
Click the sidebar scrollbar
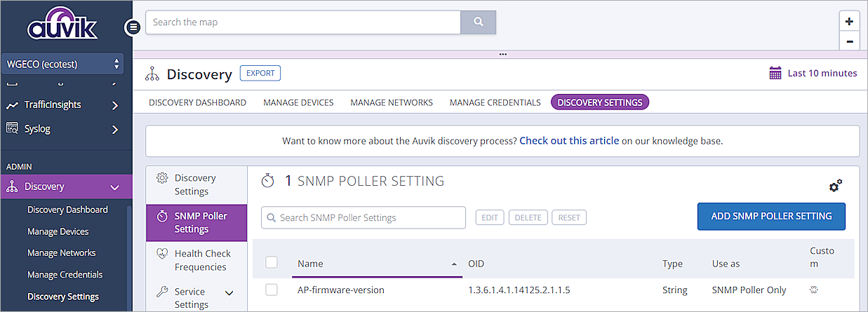[128, 259]
